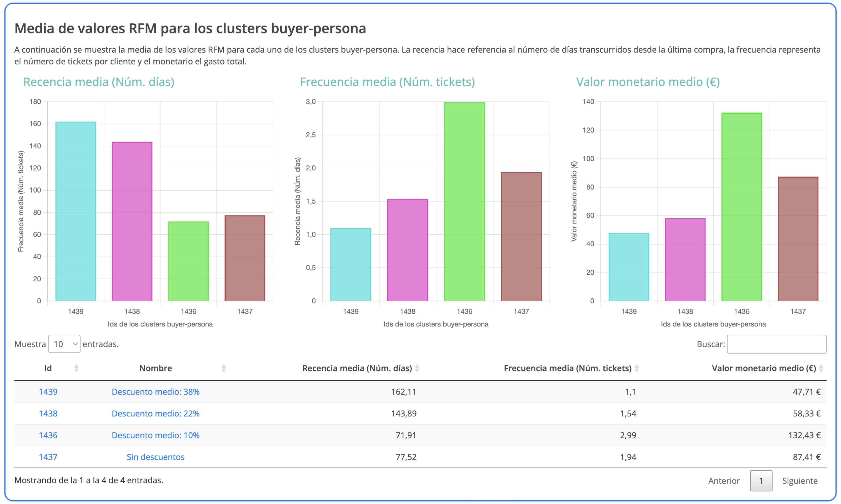Sort table by Id column arrows
Screen dimensions: 841x504
76,368
